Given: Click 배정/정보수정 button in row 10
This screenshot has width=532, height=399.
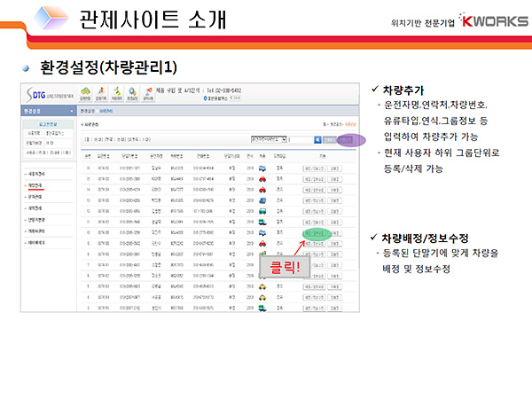Looking at the screenshot, I should coord(314,233).
